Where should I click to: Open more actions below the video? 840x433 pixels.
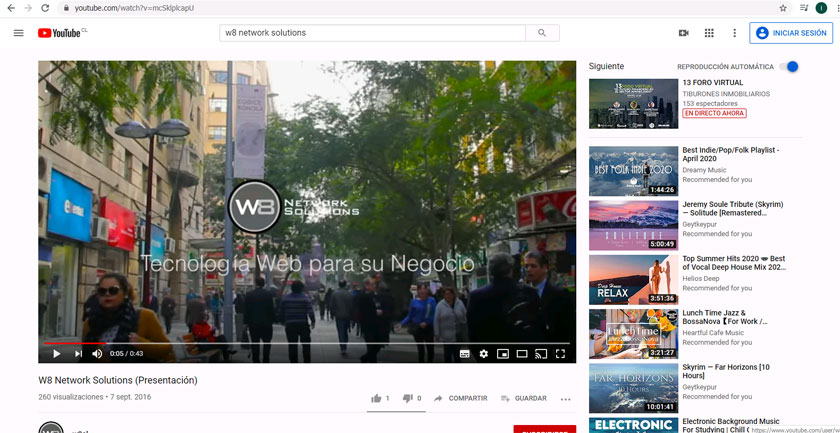pos(566,399)
